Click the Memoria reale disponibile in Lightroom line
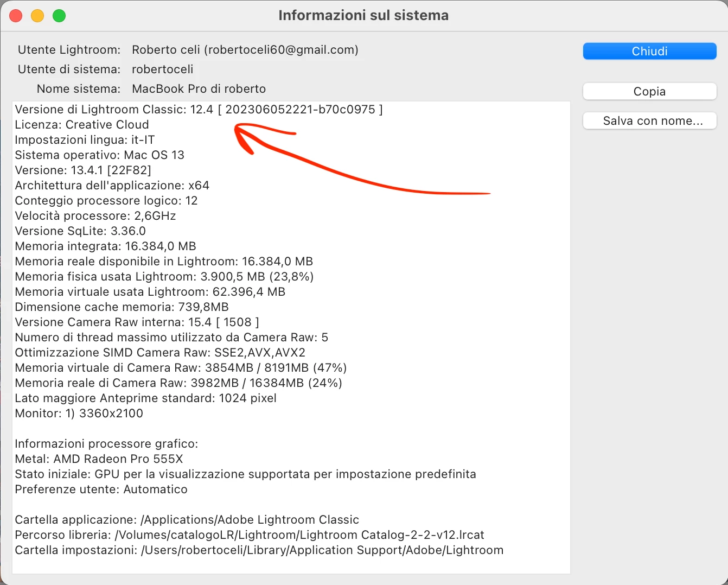 164,262
